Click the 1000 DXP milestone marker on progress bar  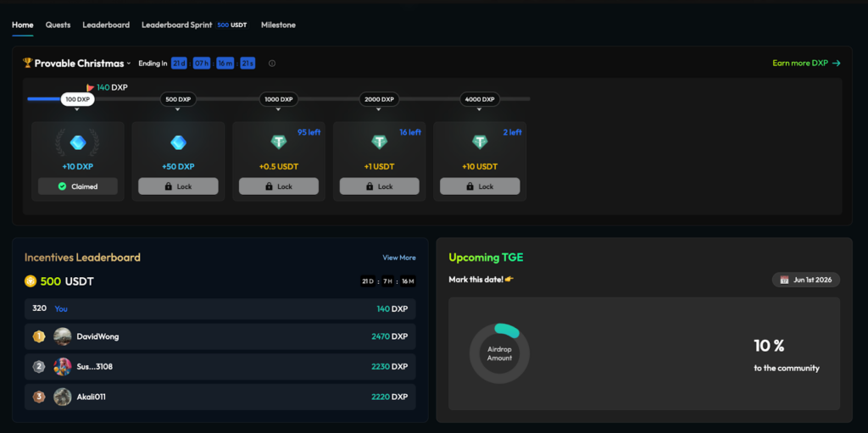point(279,99)
